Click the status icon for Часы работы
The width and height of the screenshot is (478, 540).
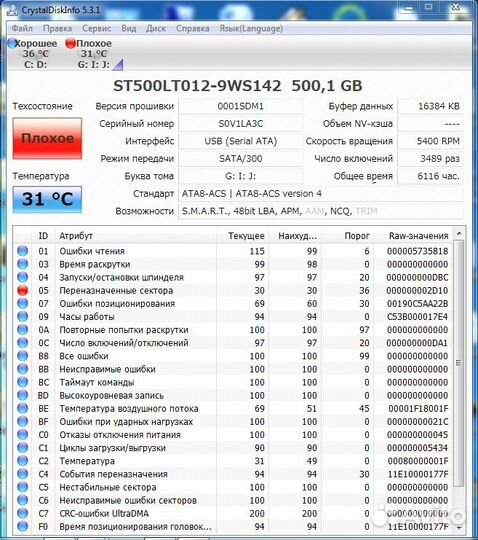(x=23, y=316)
